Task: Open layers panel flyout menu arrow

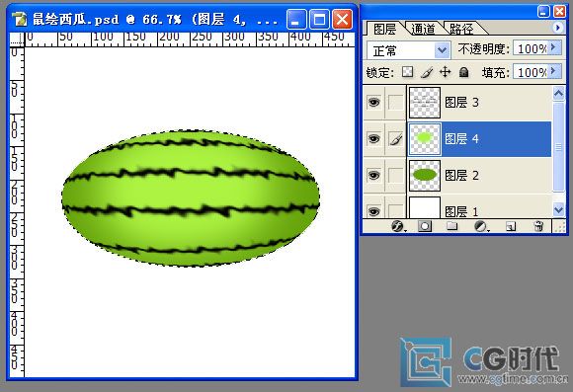Action: click(557, 28)
